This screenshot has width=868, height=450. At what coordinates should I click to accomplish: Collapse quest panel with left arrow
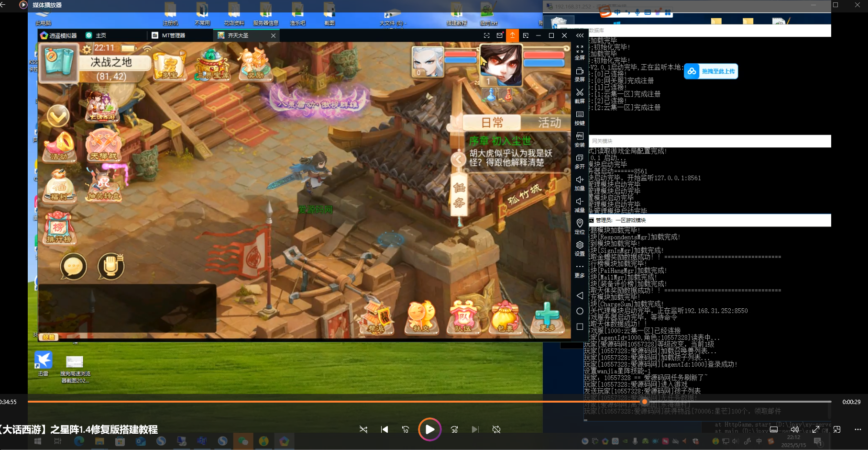[458, 159]
